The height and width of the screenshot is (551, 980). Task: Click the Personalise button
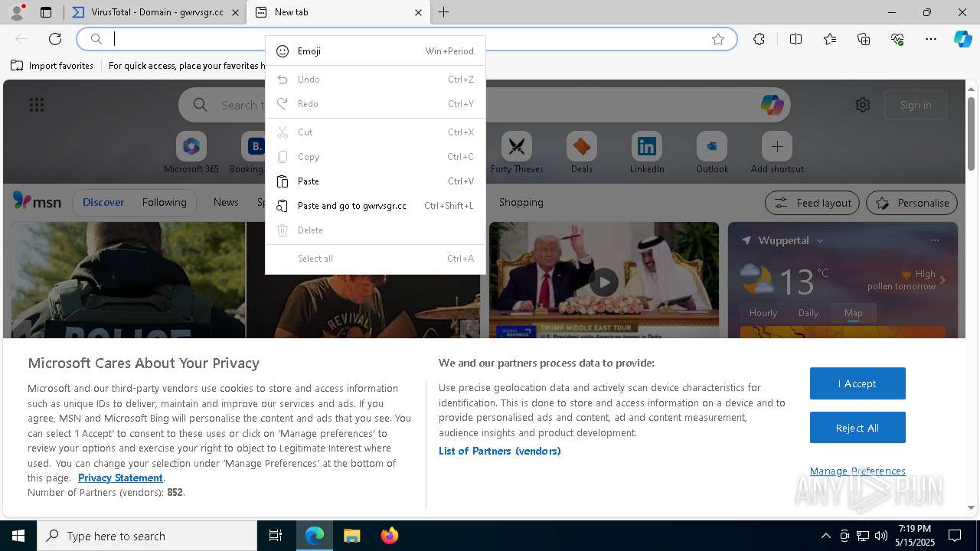912,203
